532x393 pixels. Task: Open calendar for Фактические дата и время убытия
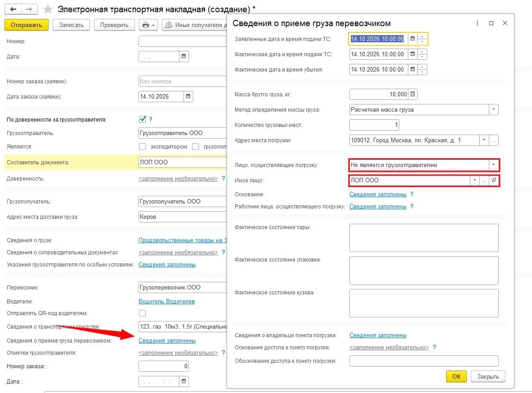coord(412,69)
